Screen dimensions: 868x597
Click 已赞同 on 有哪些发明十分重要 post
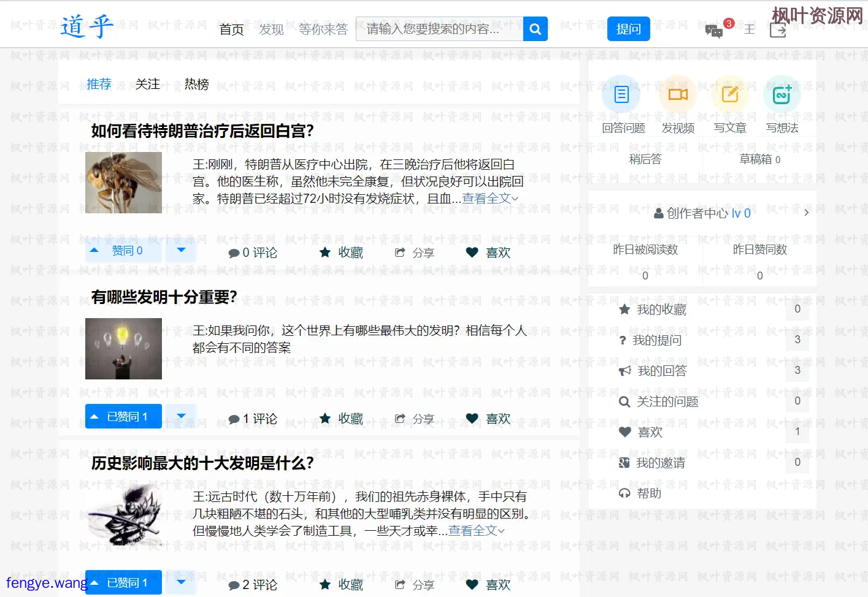click(123, 416)
